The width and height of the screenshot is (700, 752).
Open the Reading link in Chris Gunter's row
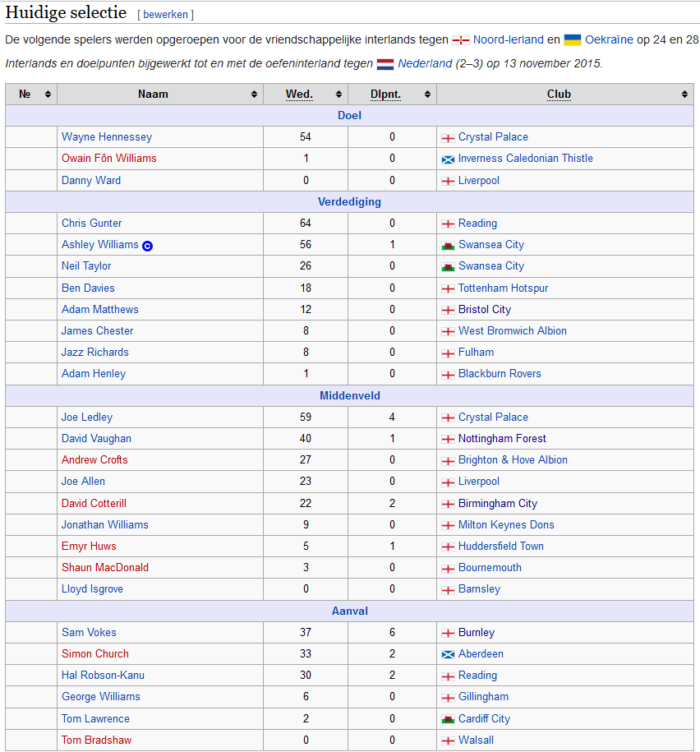pyautogui.click(x=477, y=224)
